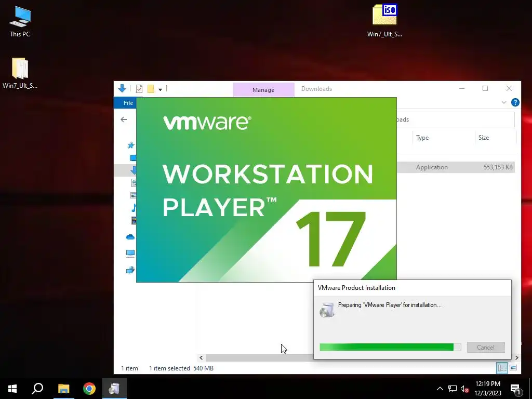Click the VMware installer taskbar icon
Image resolution: width=532 pixels, height=399 pixels.
tap(115, 389)
